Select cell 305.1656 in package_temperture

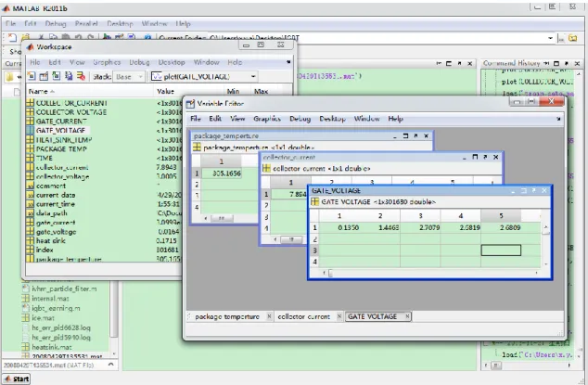coord(222,173)
